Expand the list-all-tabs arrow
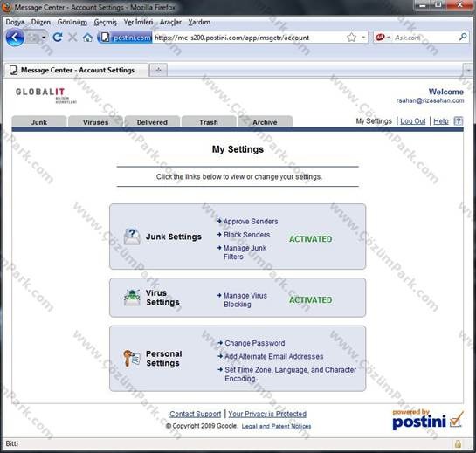This screenshot has height=453, width=476. (469, 70)
